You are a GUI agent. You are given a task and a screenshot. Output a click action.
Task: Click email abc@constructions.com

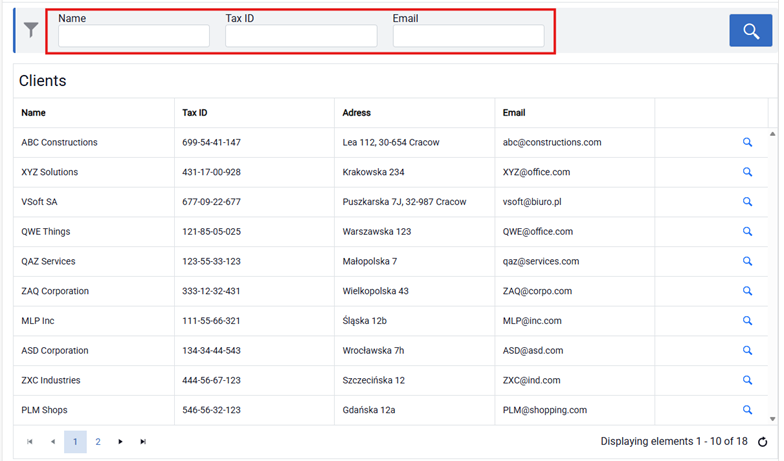pyautogui.click(x=552, y=142)
